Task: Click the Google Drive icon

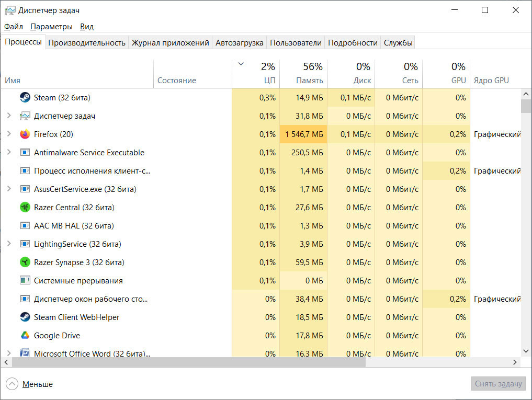Action: 25,336
